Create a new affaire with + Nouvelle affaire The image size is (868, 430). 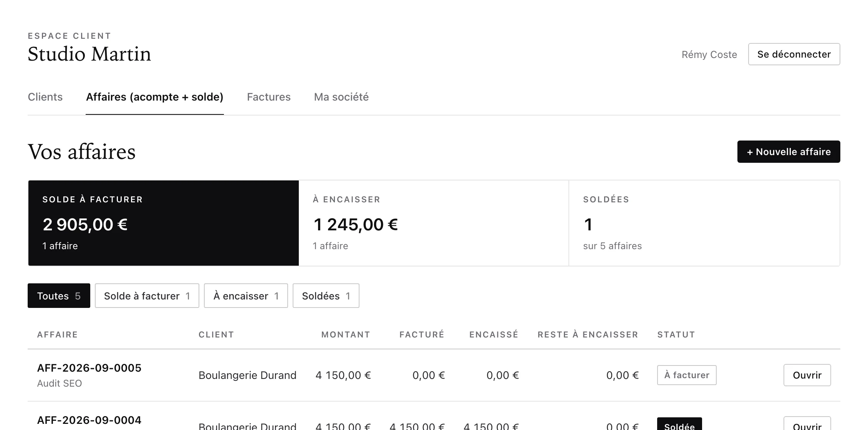(x=788, y=152)
